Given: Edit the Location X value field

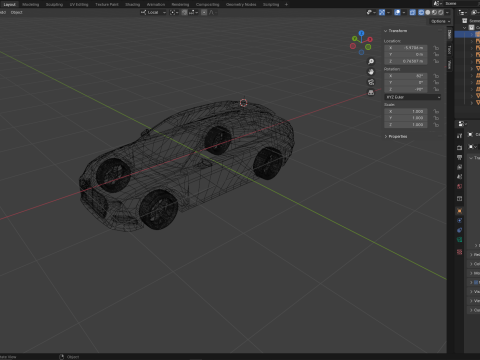Looking at the screenshot, I should click(406, 48).
